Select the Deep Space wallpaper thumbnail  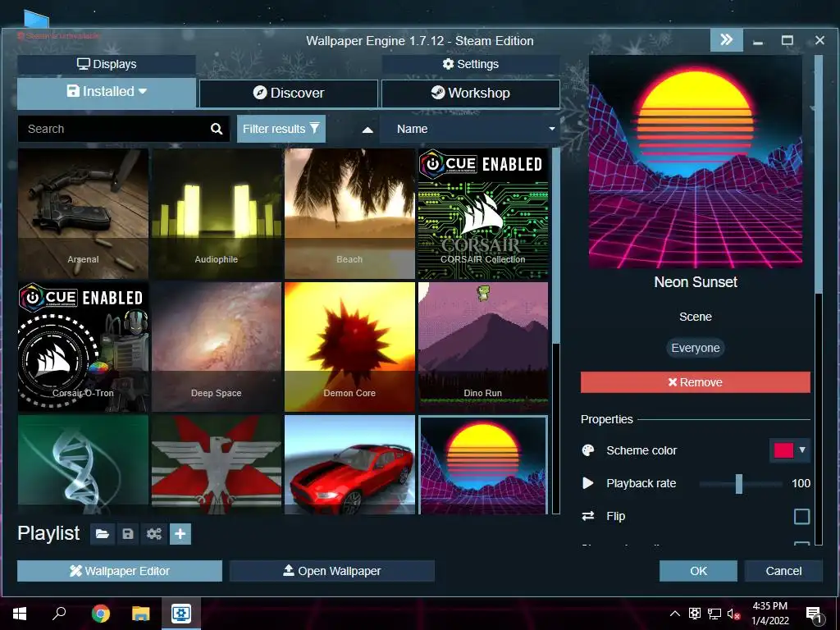click(x=217, y=347)
